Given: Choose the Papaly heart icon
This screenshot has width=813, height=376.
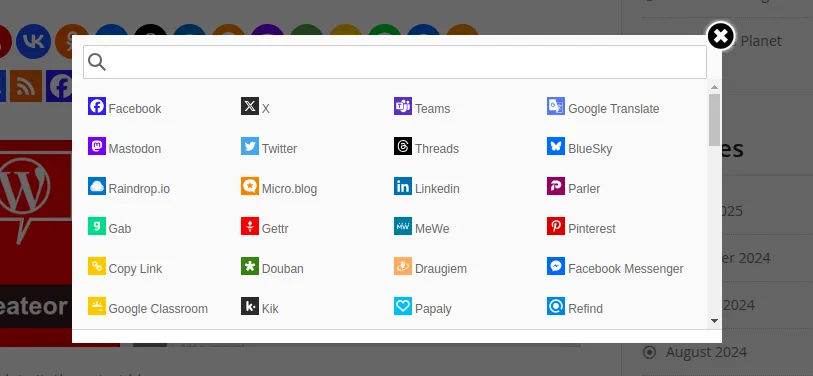Looking at the screenshot, I should 403,305.
